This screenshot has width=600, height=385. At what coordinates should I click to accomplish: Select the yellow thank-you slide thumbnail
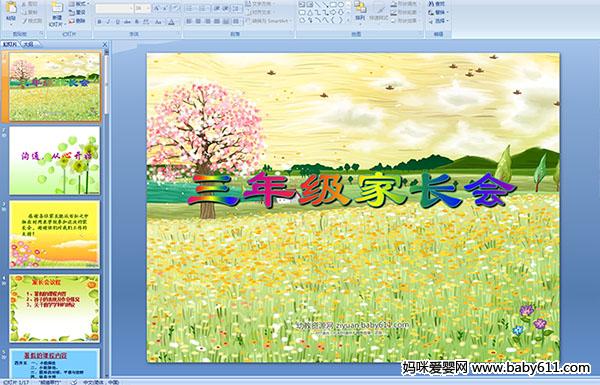point(54,234)
